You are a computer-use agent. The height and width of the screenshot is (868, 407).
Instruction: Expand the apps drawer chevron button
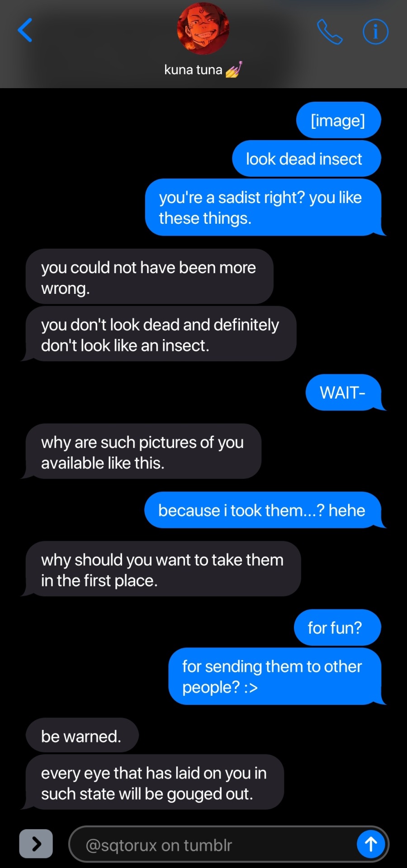(x=36, y=844)
